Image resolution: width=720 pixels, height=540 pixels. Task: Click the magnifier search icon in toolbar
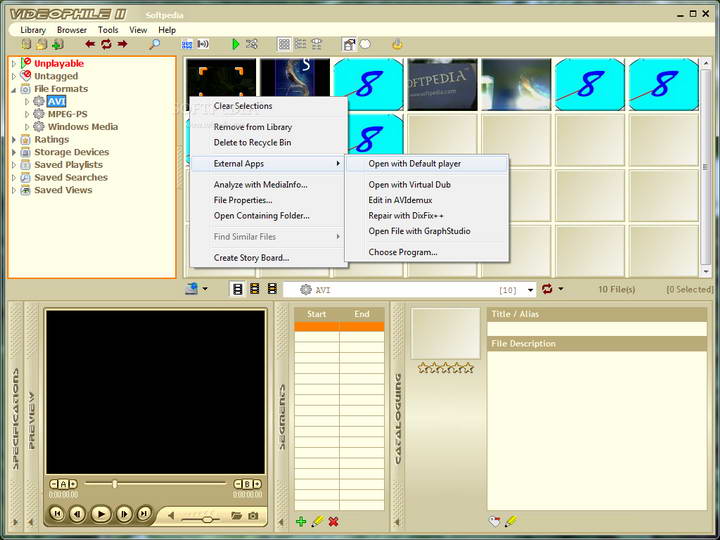[x=154, y=44]
